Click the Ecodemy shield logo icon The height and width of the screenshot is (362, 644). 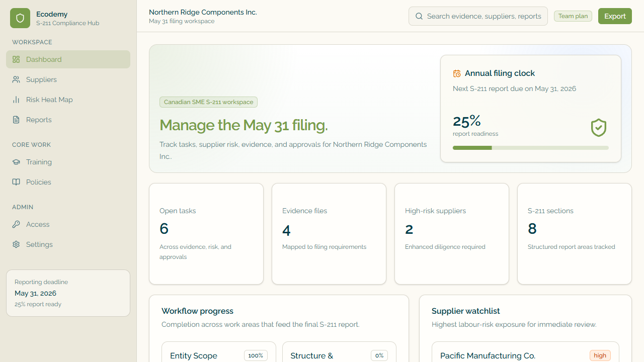click(20, 18)
